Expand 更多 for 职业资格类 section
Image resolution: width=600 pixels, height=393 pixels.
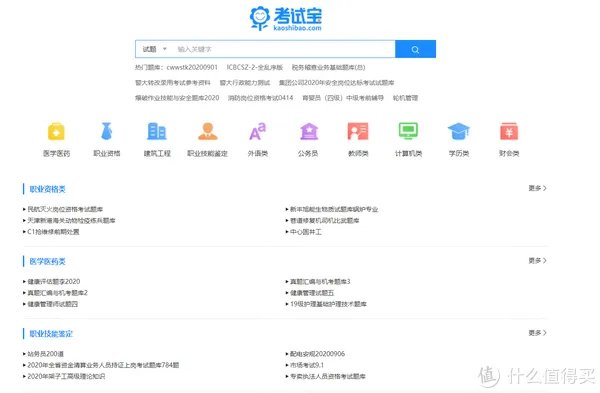point(538,188)
